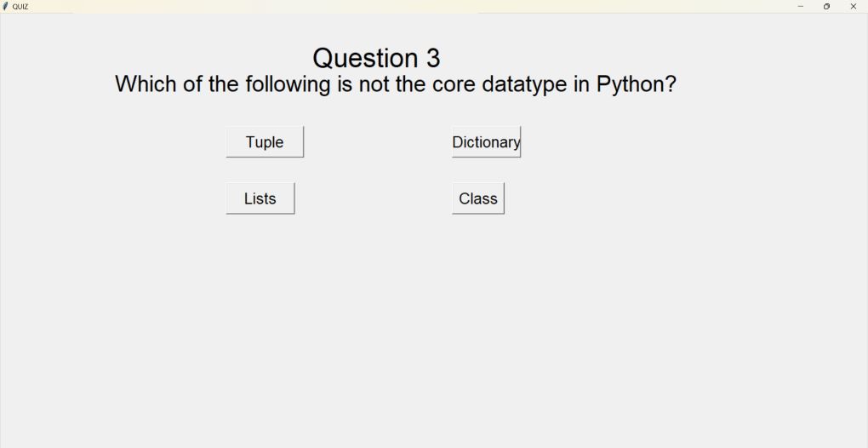Close the QUIZ application window

853,7
